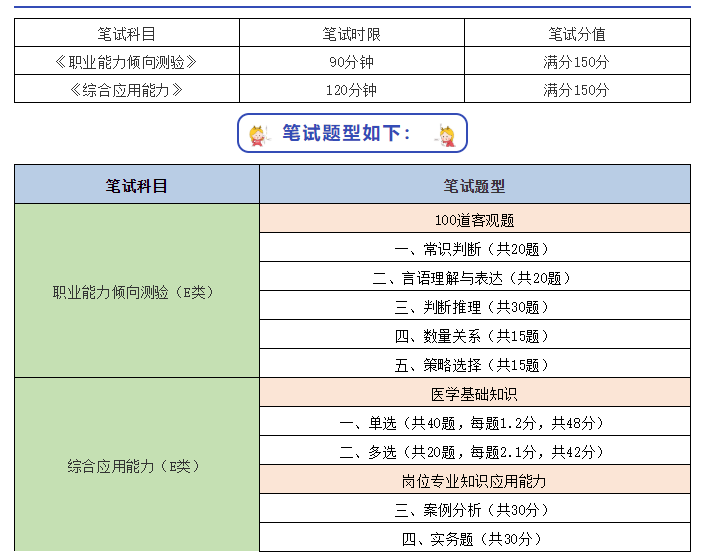Select the blue '笔试题型' header cell
This screenshot has height=558, width=702.
[475, 185]
